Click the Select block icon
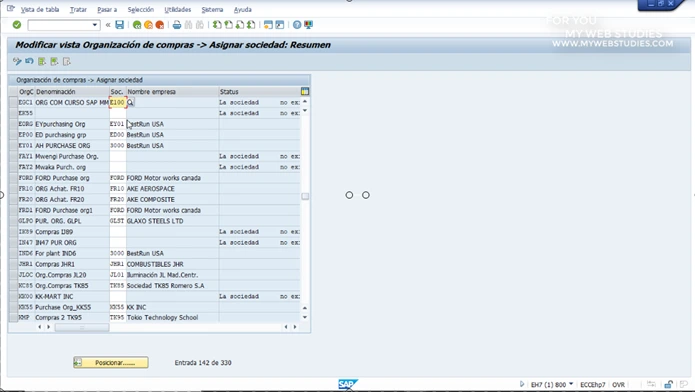695x392 pixels. pyautogui.click(x=54, y=61)
